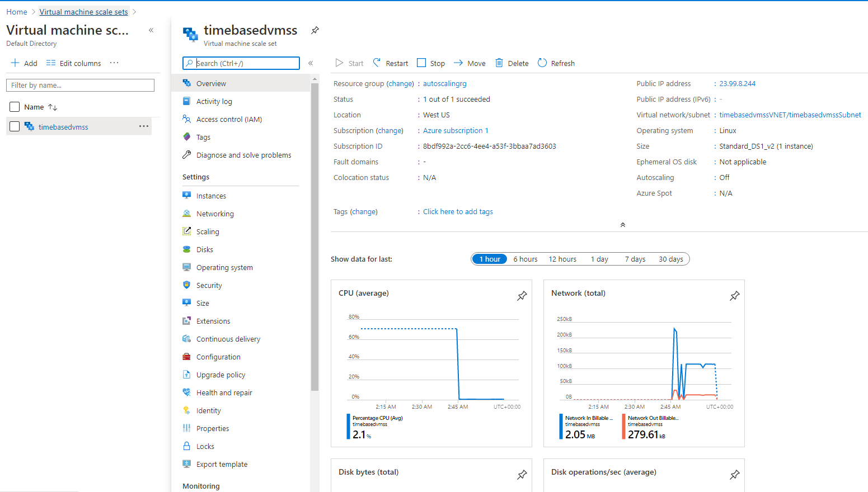Click change link next to Tags

click(x=364, y=211)
